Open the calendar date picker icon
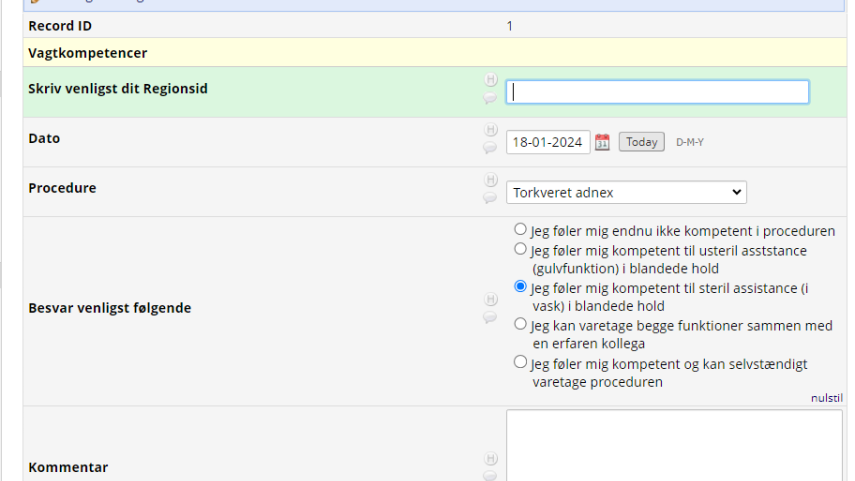This screenshot has height=481, width=855. click(x=602, y=142)
